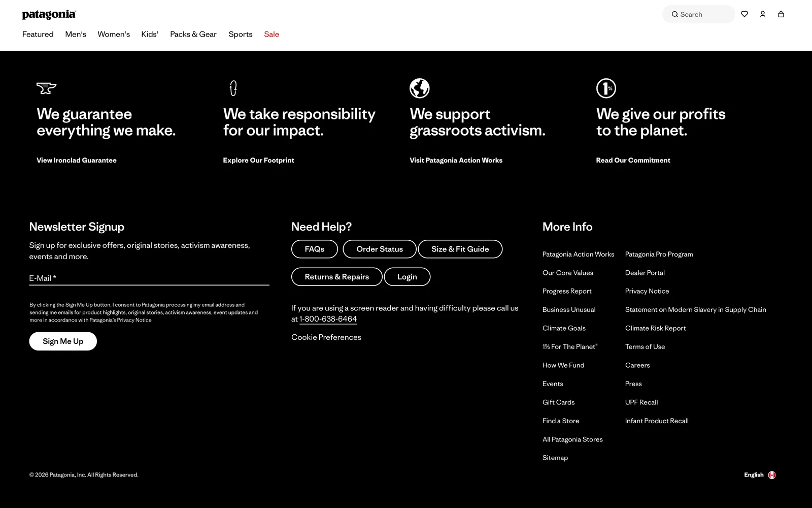Open the Events link
The height and width of the screenshot is (508, 812).
(x=553, y=384)
